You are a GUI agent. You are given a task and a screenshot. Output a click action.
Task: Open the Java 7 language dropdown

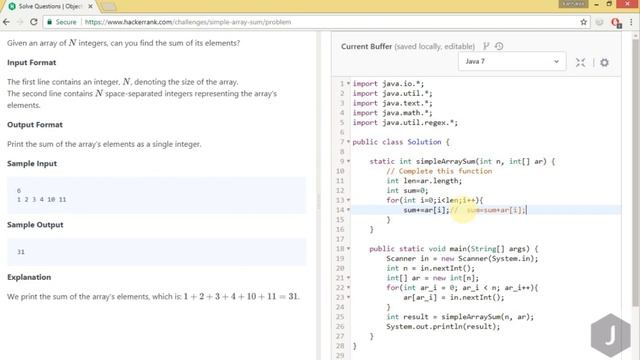[512, 61]
